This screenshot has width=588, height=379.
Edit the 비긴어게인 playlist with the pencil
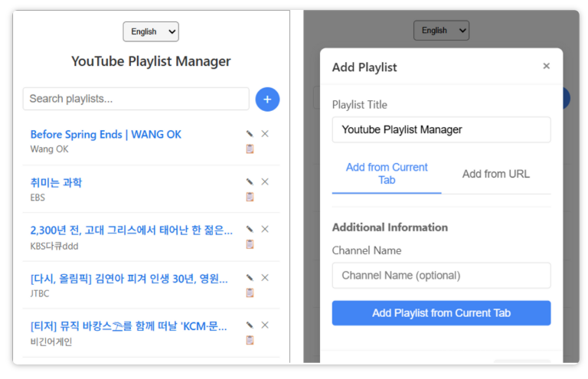pyautogui.click(x=250, y=325)
